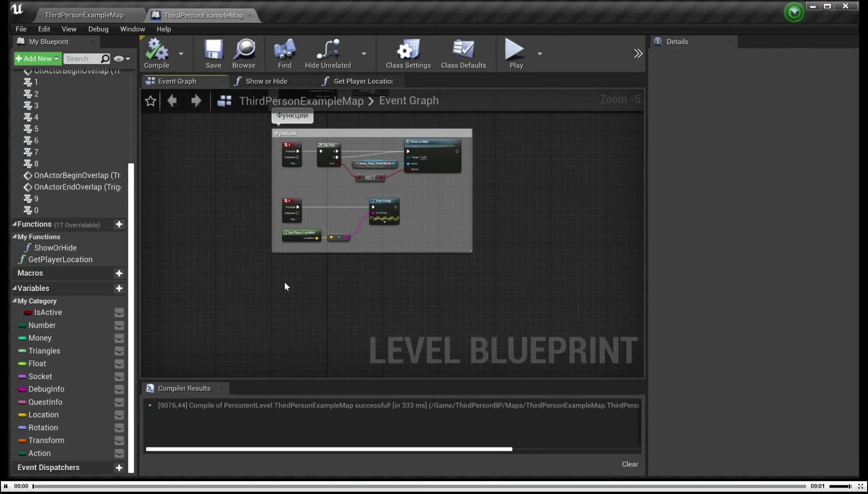This screenshot has height=494, width=868.
Task: Save the blueprint
Action: coord(213,54)
